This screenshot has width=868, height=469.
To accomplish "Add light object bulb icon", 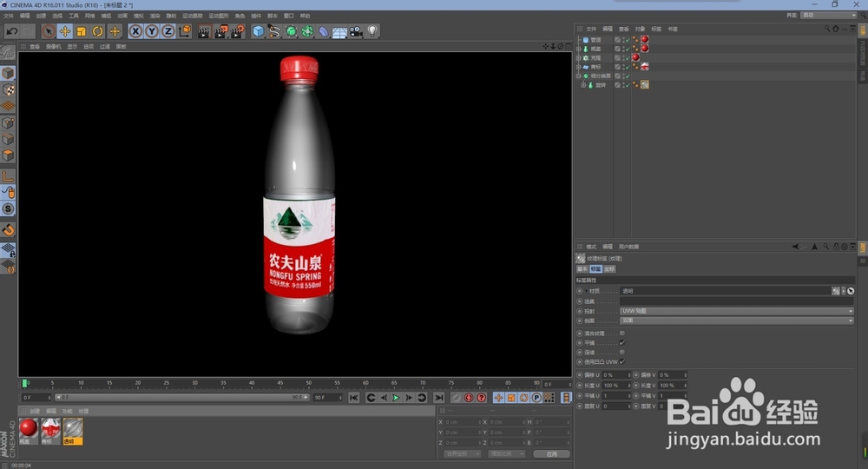I will tap(372, 31).
